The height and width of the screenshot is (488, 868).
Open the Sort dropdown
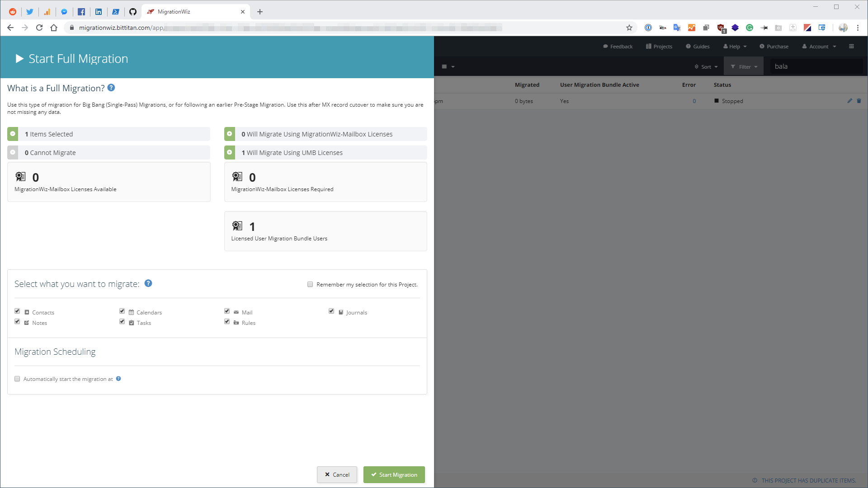pos(705,66)
